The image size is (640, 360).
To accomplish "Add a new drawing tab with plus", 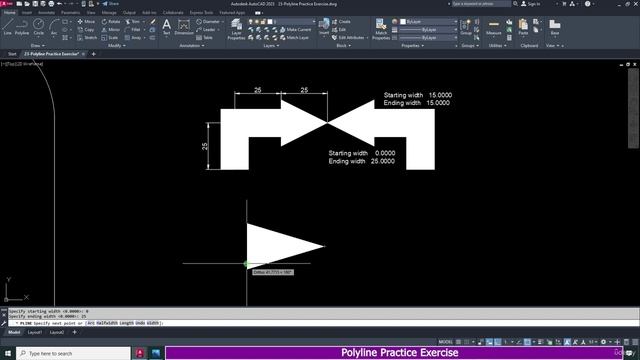I will pyautogui.click(x=93, y=54).
